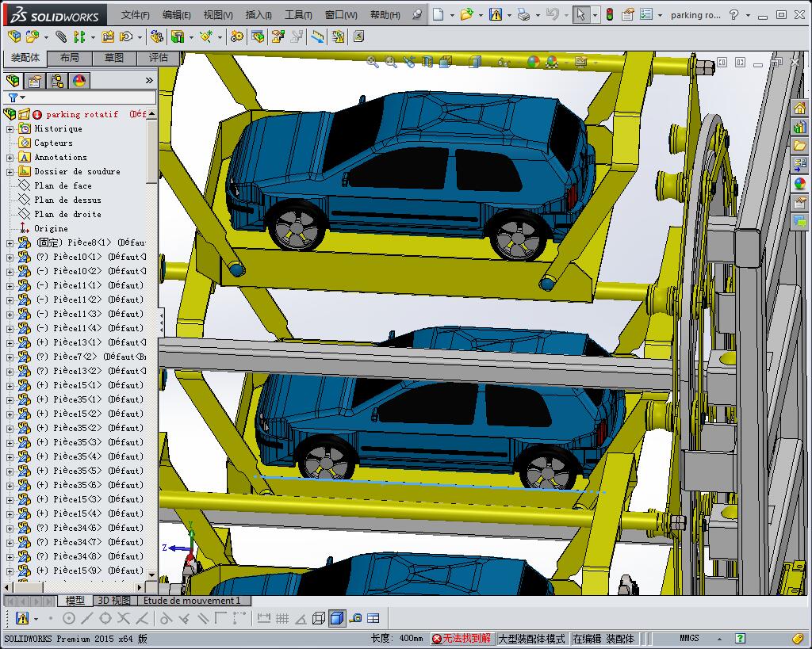Open the Select tool dropdown arrow
812x649 pixels.
tap(595, 15)
